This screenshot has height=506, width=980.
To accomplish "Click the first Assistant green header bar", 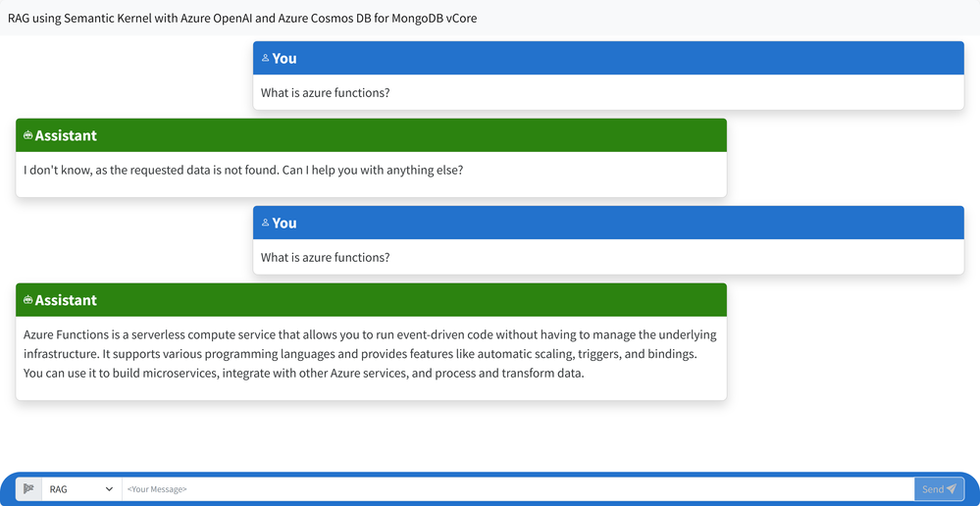I will (x=371, y=135).
